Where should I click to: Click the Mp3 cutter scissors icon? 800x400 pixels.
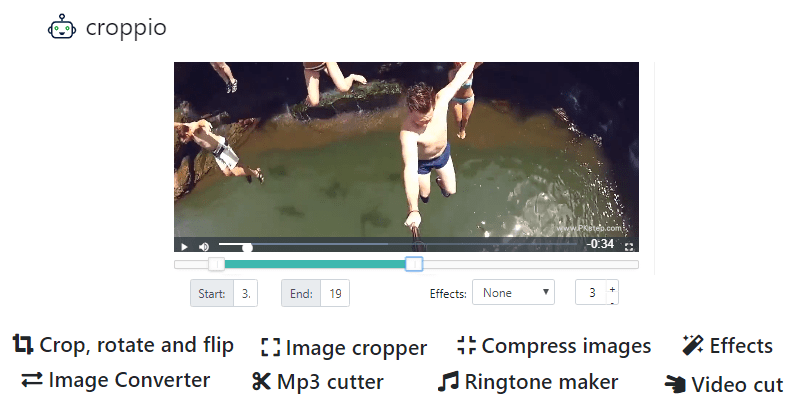click(x=261, y=381)
